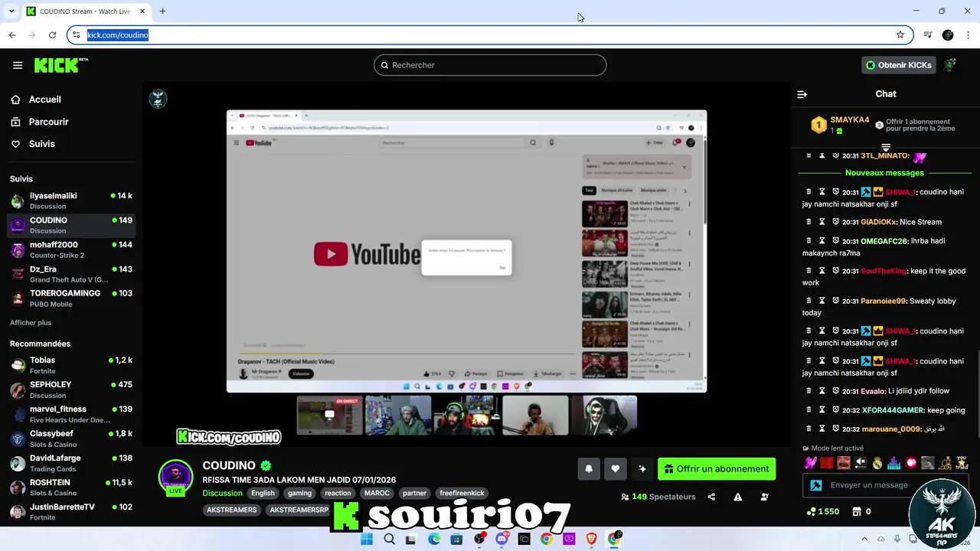
Task: Open recommended channel marvel_fitness
Action: click(x=72, y=414)
